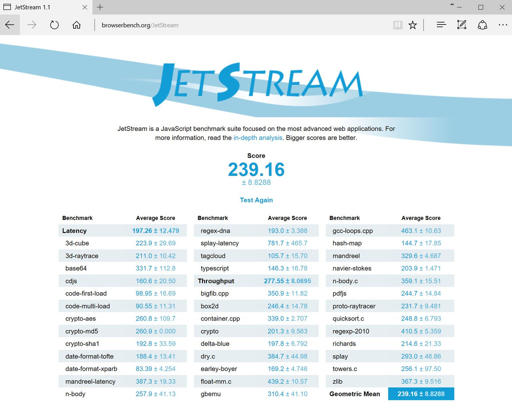Click splay-latency score 781.7 ± 465.7
This screenshot has height=420, width=512.
click(x=288, y=243)
